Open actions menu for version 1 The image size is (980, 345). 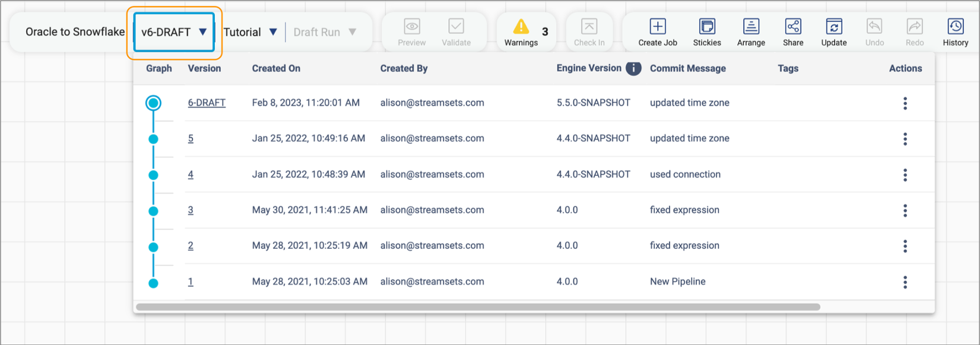point(905,282)
